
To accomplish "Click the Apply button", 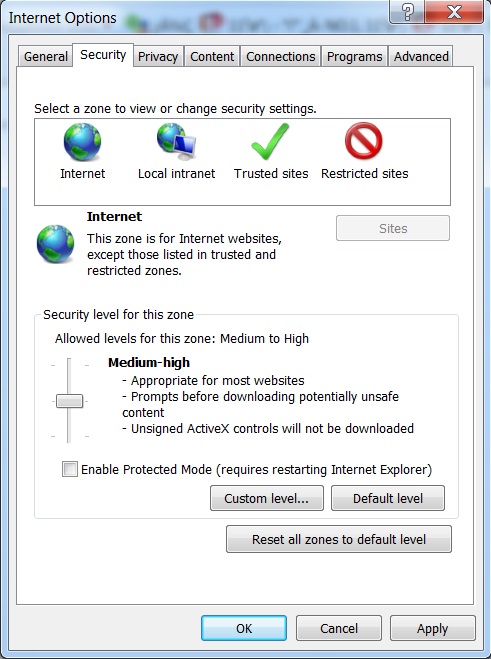I will (433, 628).
